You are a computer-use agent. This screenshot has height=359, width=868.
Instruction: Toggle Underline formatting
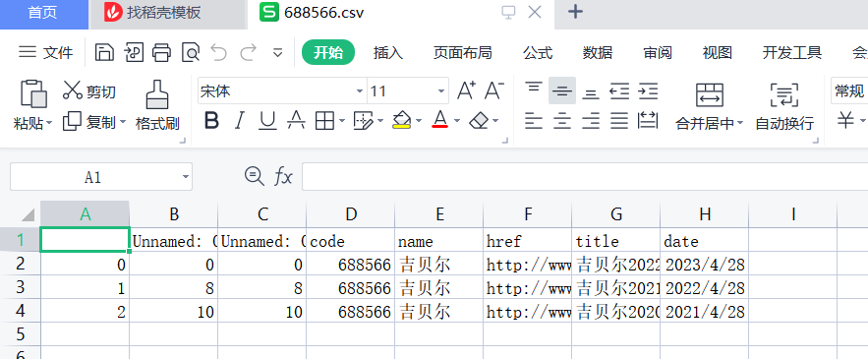point(268,120)
